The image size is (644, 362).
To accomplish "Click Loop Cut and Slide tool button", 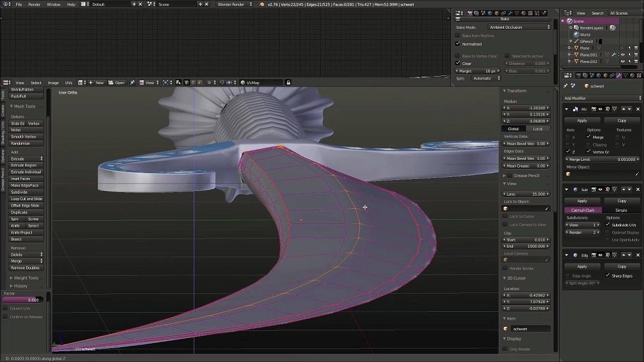I will coord(27,199).
